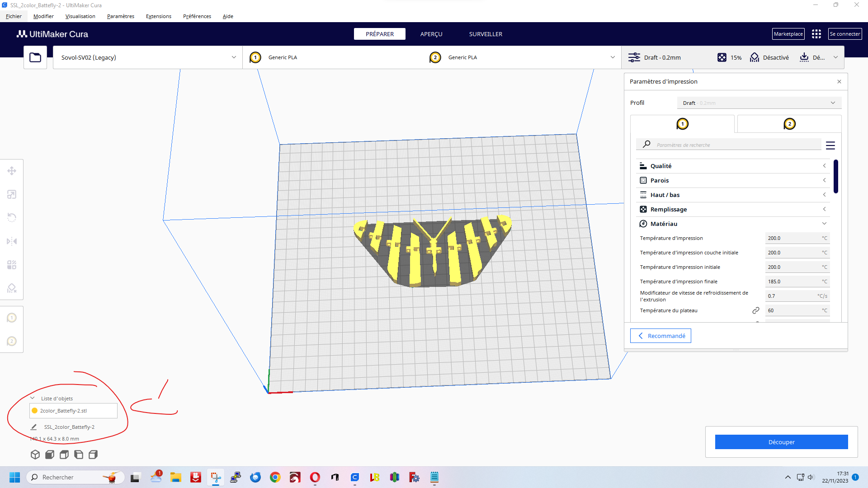Click the Recommandé button
Screen dimensions: 868x488
click(x=660, y=336)
